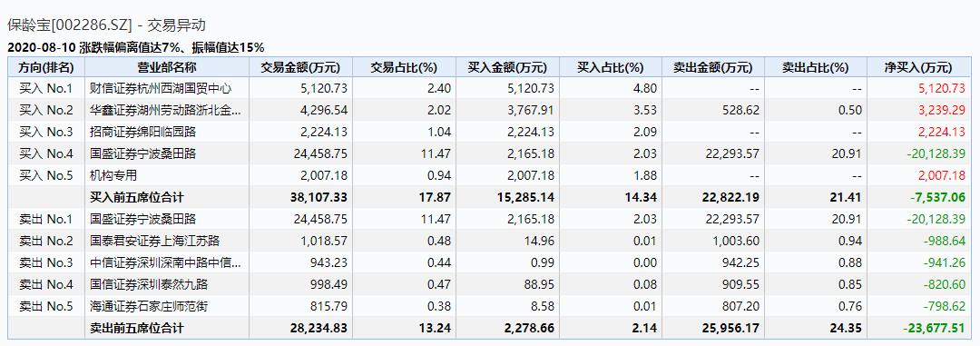This screenshot has height=346, width=980.
Task: Select buy ratio 4.80
Action: tap(646, 88)
